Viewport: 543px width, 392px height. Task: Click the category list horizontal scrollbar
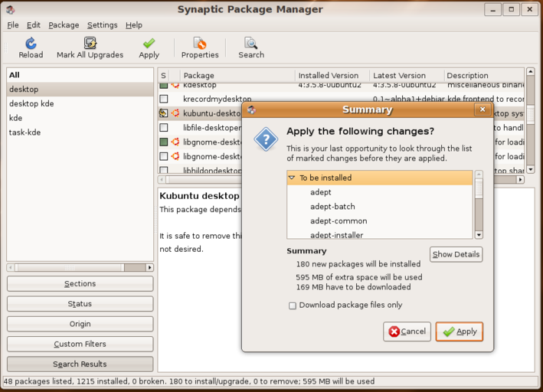click(71, 267)
